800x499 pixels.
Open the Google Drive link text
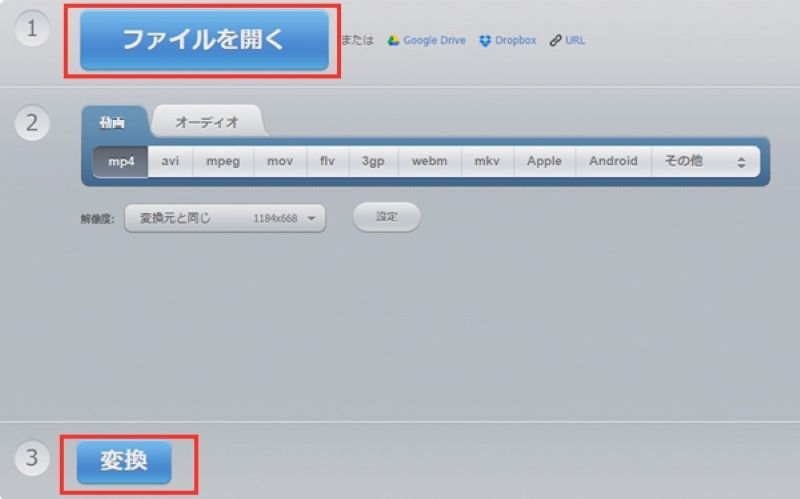(434, 40)
